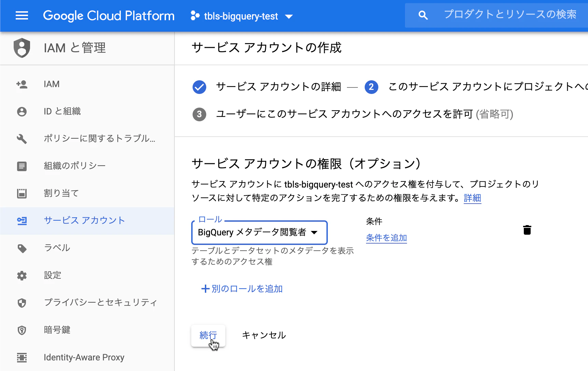Open the 詳細 link
This screenshot has height=371, width=588.
pos(473,198)
